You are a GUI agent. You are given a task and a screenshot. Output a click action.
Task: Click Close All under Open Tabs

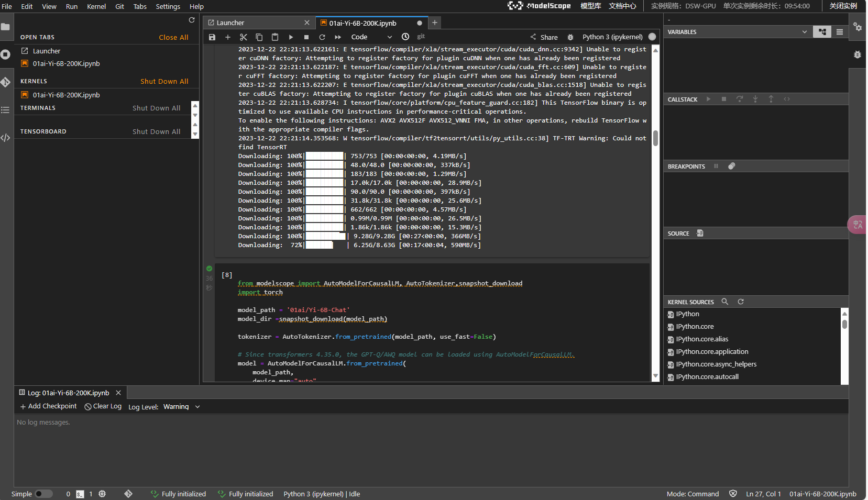point(173,37)
